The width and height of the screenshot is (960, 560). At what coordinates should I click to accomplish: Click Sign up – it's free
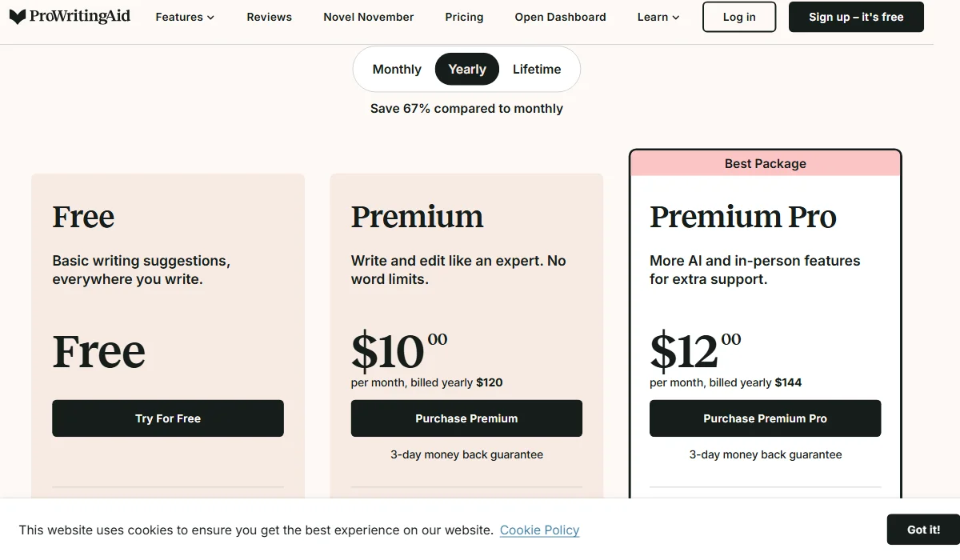click(855, 17)
